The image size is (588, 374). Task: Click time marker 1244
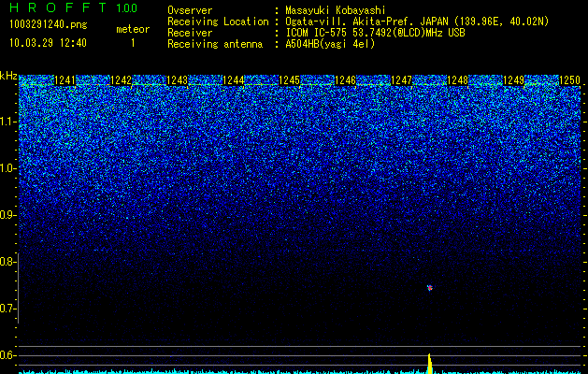tap(233, 80)
